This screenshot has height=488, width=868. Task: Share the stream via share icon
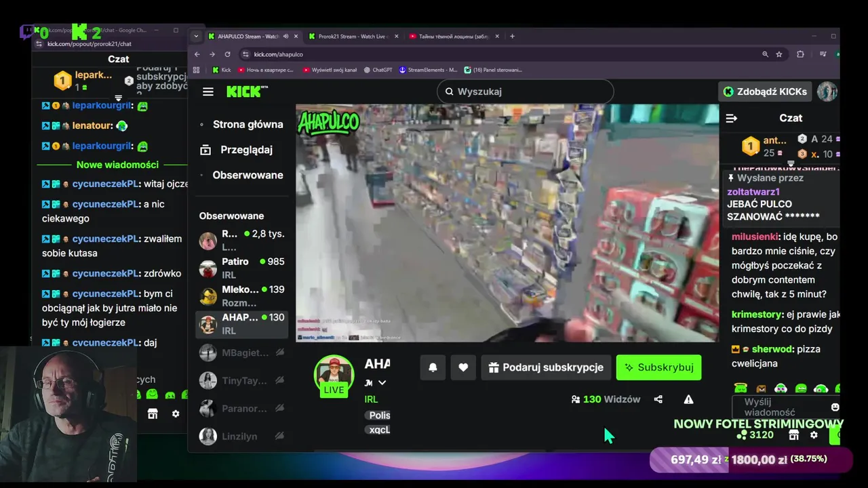click(658, 399)
